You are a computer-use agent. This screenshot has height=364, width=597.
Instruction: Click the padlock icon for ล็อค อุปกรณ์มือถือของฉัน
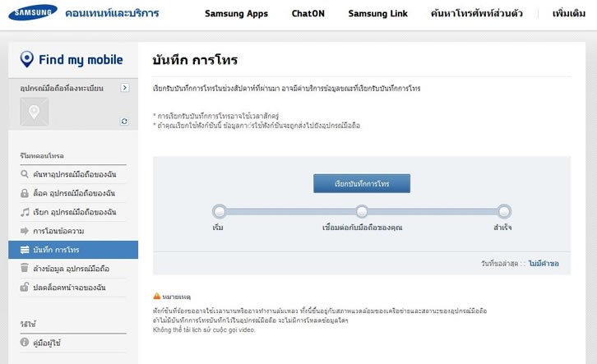[x=25, y=193]
